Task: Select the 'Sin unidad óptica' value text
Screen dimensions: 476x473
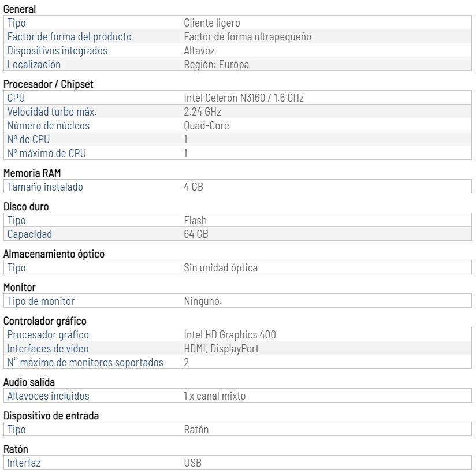Action: click(x=221, y=268)
